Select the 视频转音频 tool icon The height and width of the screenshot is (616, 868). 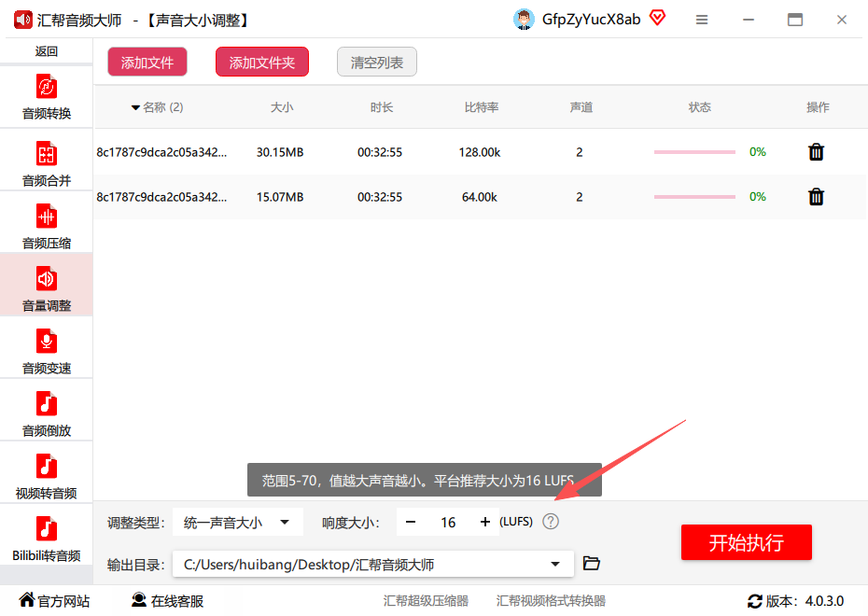click(47, 466)
